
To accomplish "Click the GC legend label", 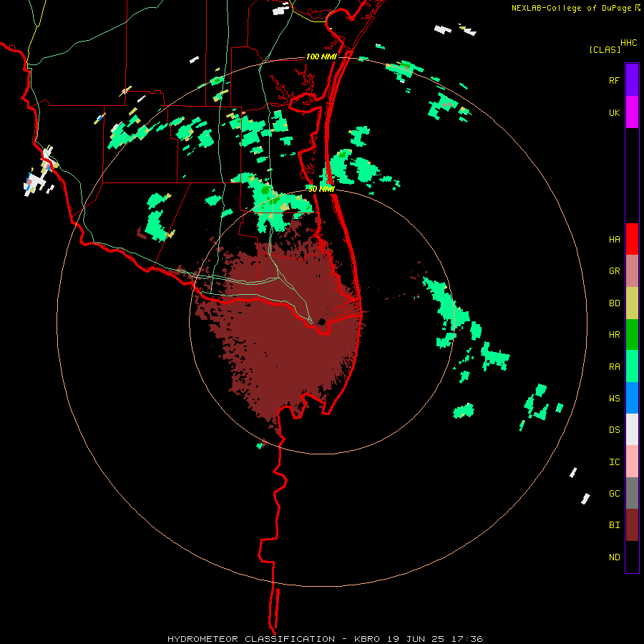I will coord(614,494).
